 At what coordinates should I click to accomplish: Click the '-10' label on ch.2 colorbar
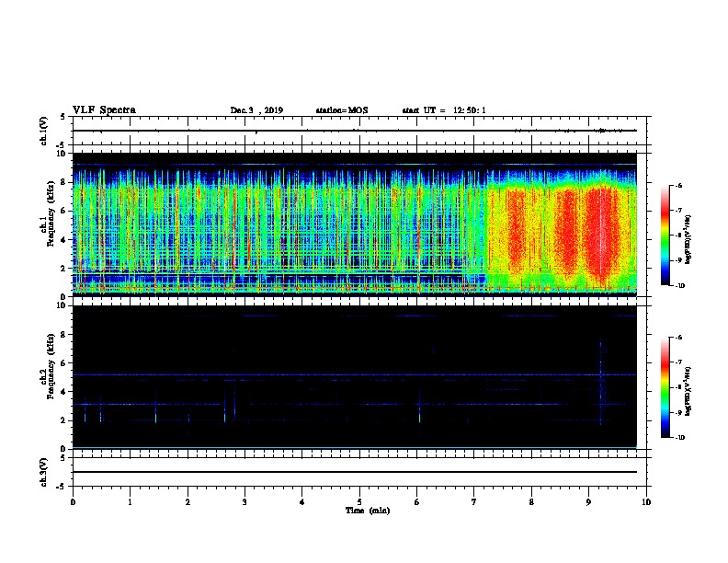click(x=680, y=438)
